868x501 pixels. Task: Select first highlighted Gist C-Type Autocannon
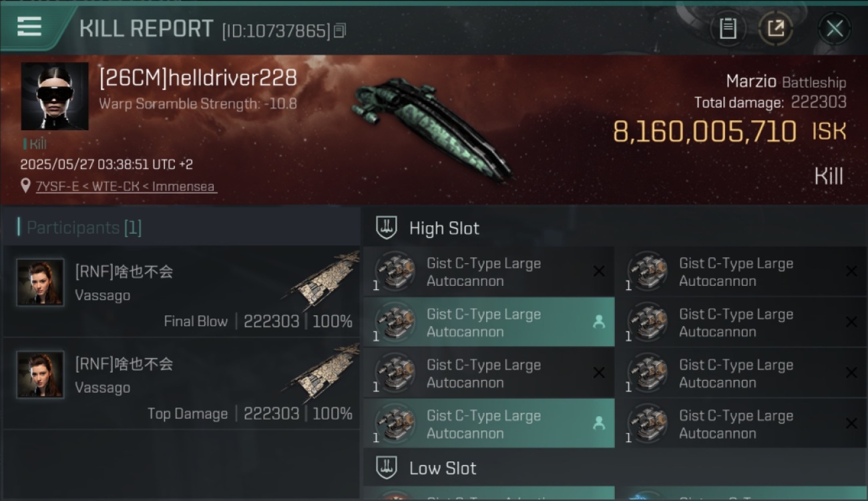click(489, 322)
